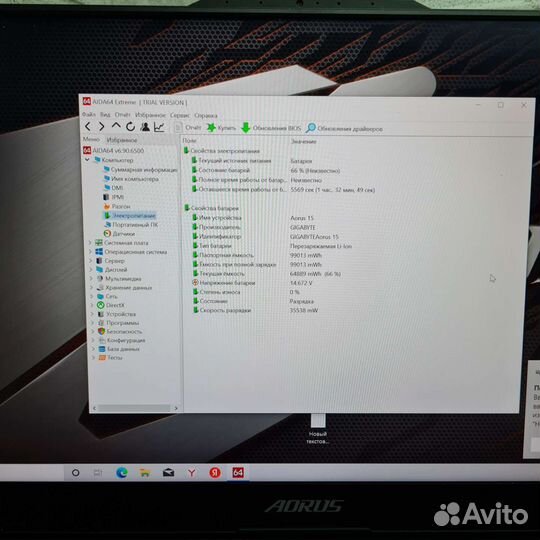Expand the Мультимедиа node
This screenshot has height=540, width=540.
point(92,278)
